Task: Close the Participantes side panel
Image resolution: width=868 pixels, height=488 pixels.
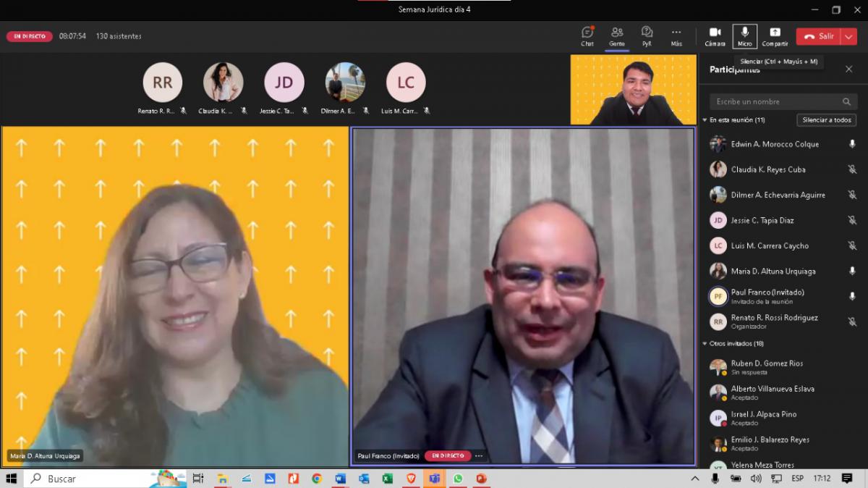Action: point(849,70)
